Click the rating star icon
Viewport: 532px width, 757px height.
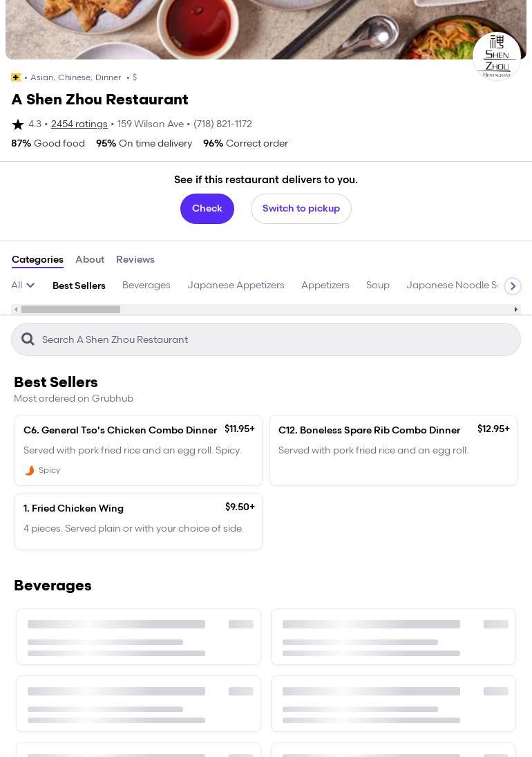(18, 124)
